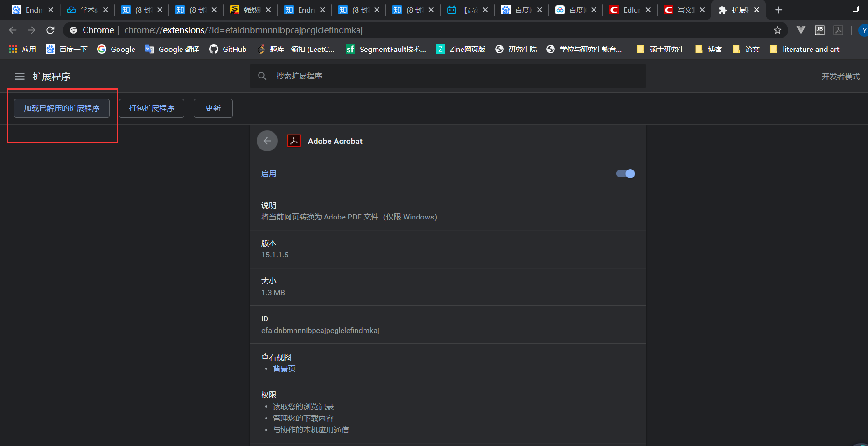
Task: Click the browser forward arrow
Action: [31, 30]
